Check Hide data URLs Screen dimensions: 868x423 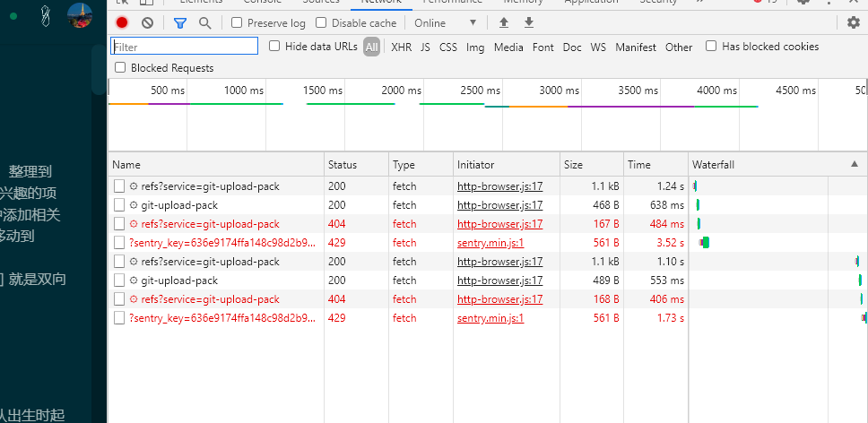pyautogui.click(x=274, y=46)
